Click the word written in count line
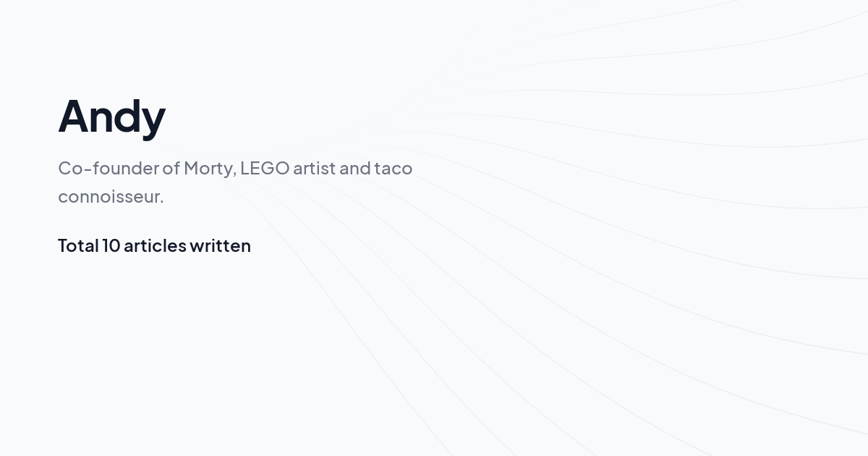Screen dimensions: 868x456 (x=220, y=246)
